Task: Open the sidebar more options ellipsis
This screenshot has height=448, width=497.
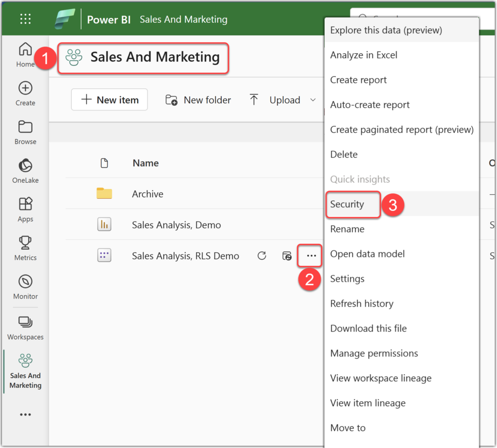Action: (x=25, y=415)
